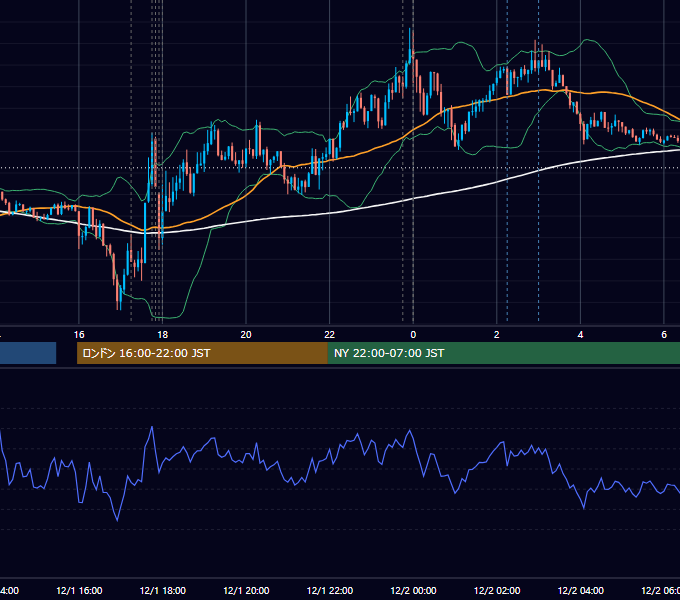Screen dimensions: 680x600
Task: Click the blue session bar before London
Action: pyautogui.click(x=28, y=353)
